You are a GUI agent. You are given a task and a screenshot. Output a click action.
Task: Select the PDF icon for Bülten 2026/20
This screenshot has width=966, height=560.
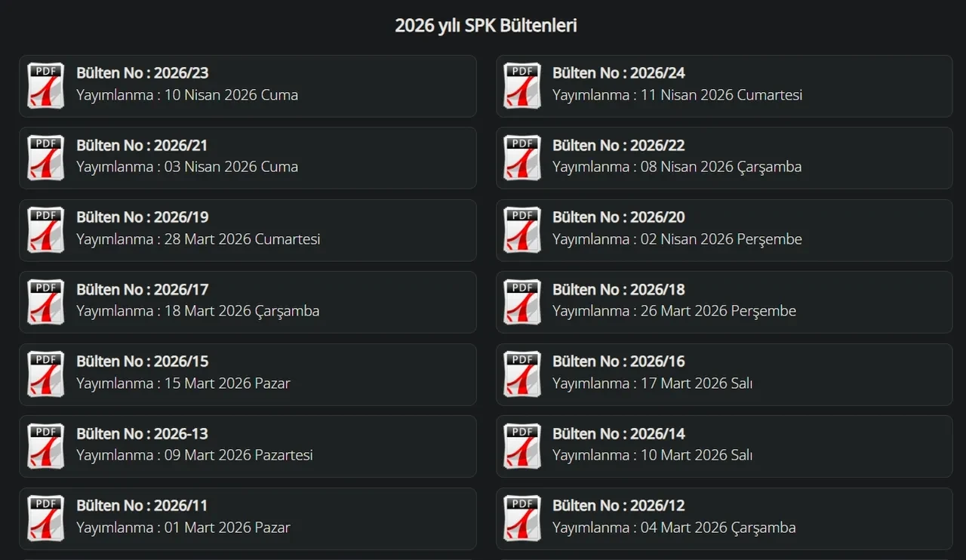[x=522, y=229]
